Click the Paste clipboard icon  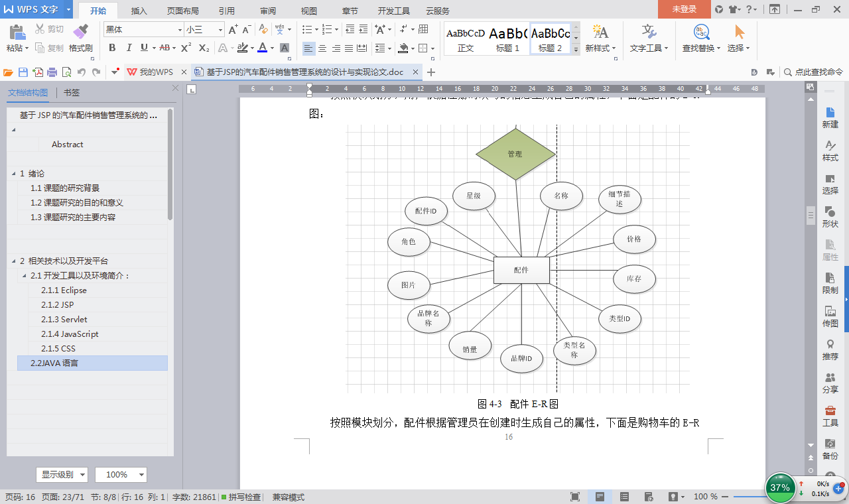tap(17, 32)
